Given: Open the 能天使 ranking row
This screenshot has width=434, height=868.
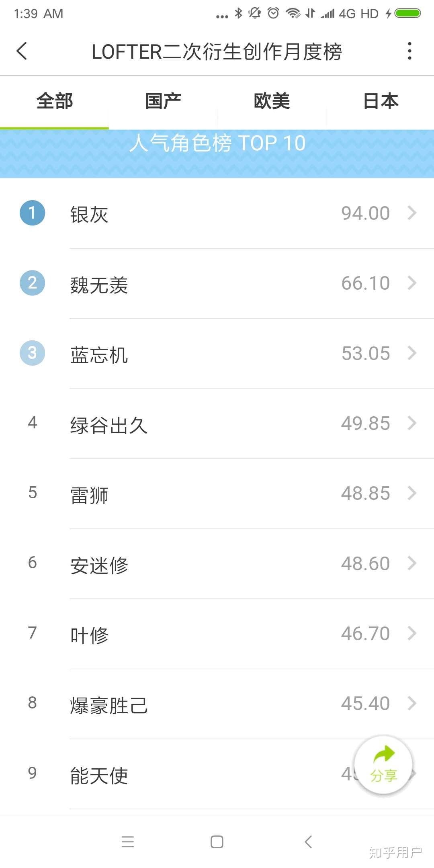Looking at the screenshot, I should point(217,774).
